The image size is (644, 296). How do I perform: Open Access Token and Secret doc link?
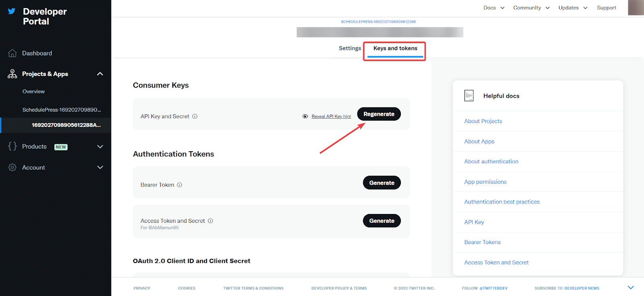pos(496,263)
